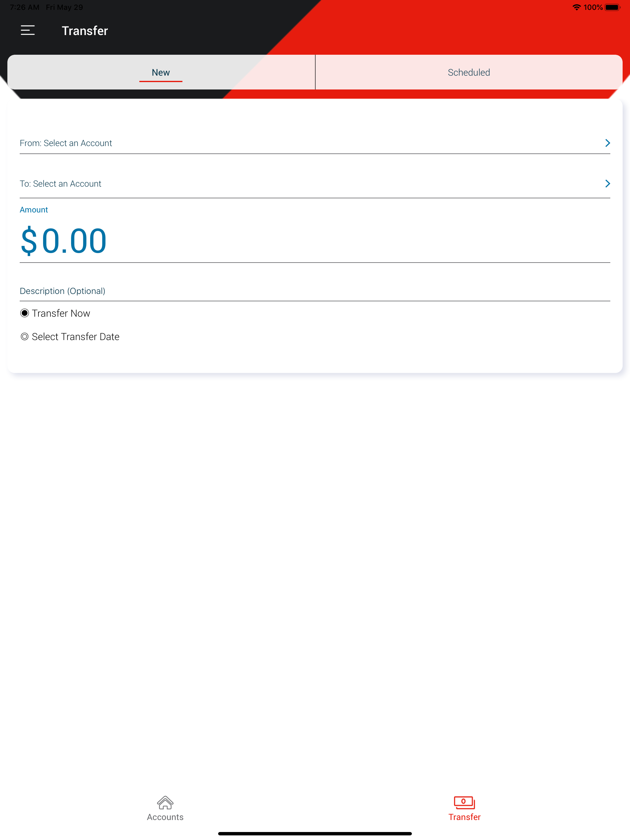The height and width of the screenshot is (840, 630).
Task: Switch to the Scheduled tab
Action: pyautogui.click(x=469, y=72)
